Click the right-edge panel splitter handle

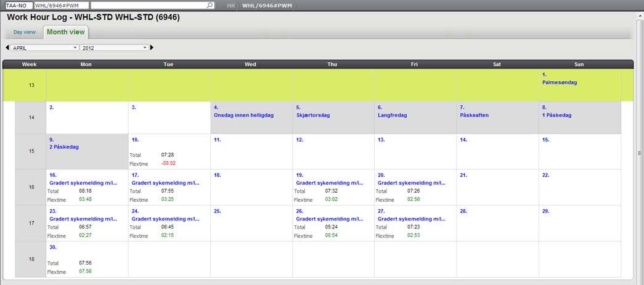tap(638, 153)
